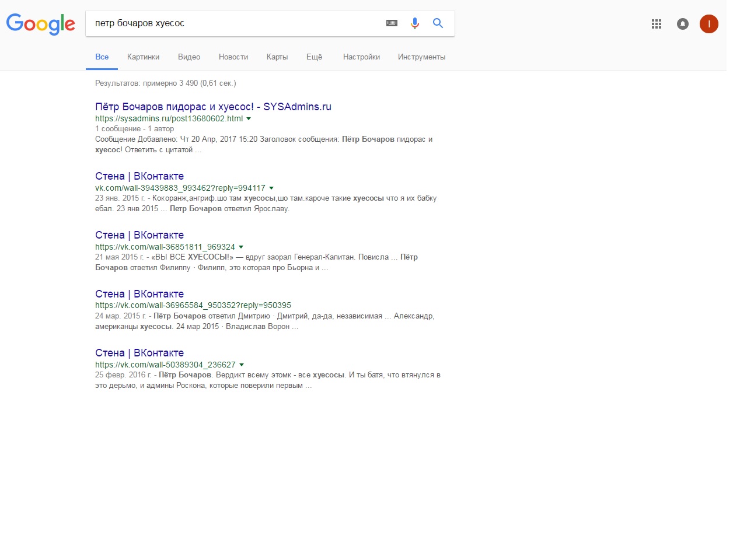Image resolution: width=747 pixels, height=560 pixels.
Task: Switch to the Видео tab
Action: point(189,57)
